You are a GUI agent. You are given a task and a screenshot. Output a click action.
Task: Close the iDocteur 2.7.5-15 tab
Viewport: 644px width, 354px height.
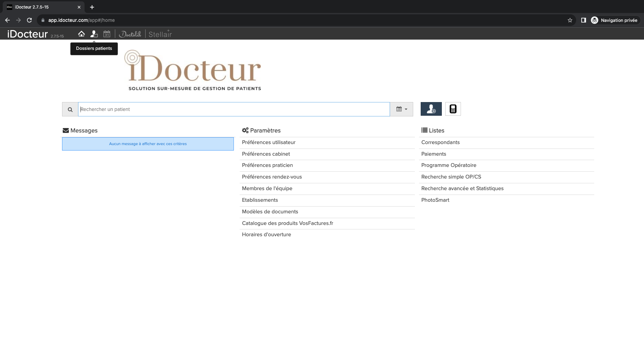click(x=79, y=7)
